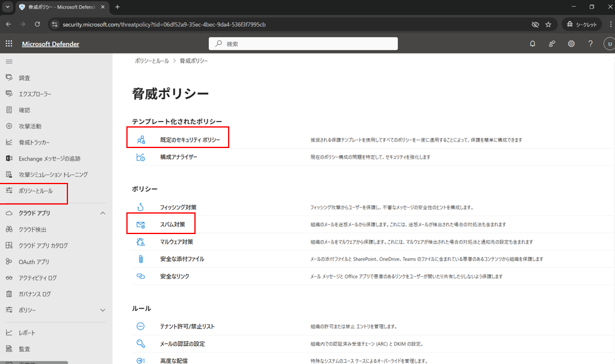
Task: Click the tracking protection eye icon
Action: pyautogui.click(x=535, y=24)
